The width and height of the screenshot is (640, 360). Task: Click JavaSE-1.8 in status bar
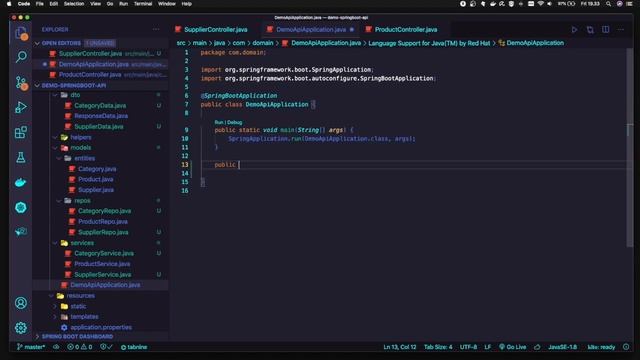[x=562, y=347]
